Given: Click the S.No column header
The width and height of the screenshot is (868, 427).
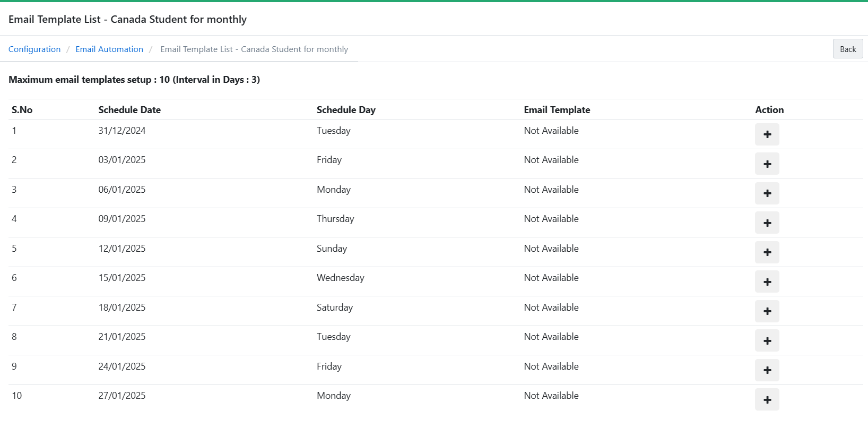Looking at the screenshot, I should point(22,110).
